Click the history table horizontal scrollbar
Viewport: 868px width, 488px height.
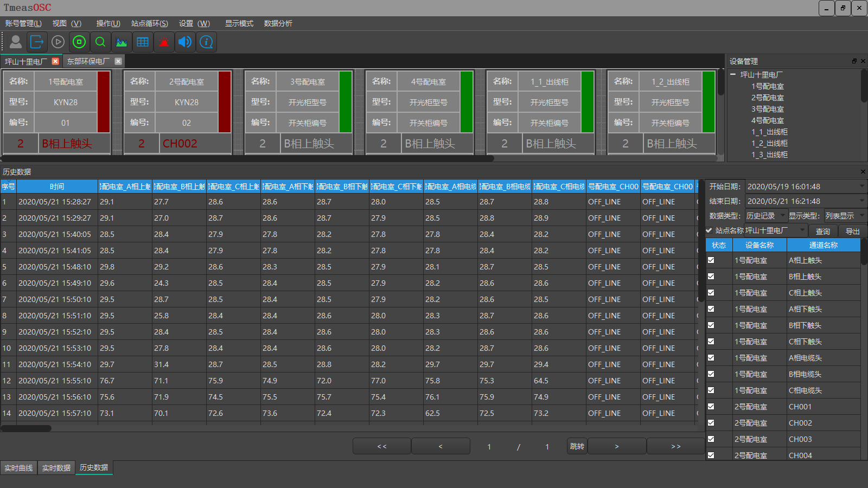click(26, 428)
